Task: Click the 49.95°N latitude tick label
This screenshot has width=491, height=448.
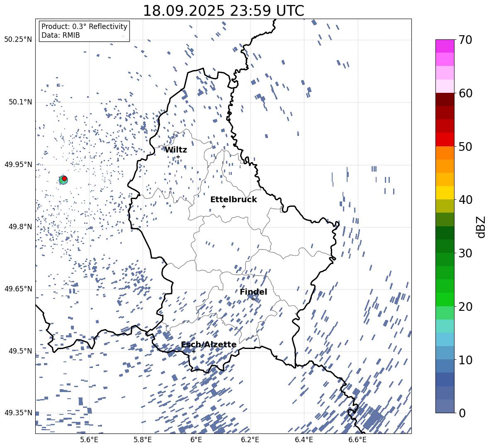Action: tap(18, 165)
